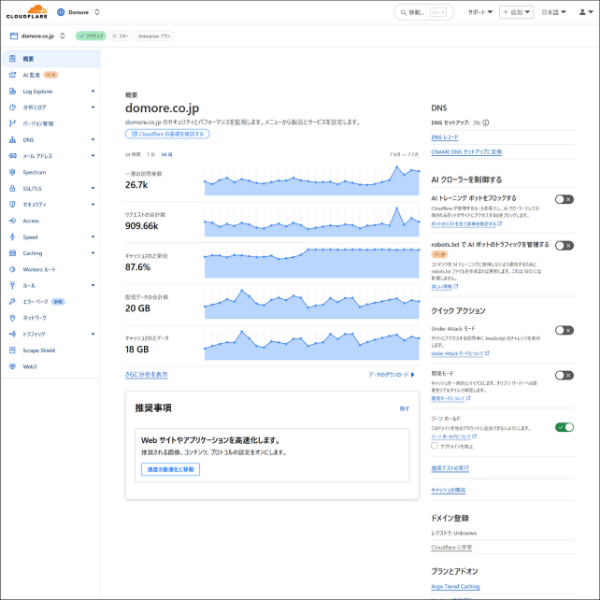The height and width of the screenshot is (600, 600).
Task: Select the AI 監査 sidebar item
Action: click(32, 75)
